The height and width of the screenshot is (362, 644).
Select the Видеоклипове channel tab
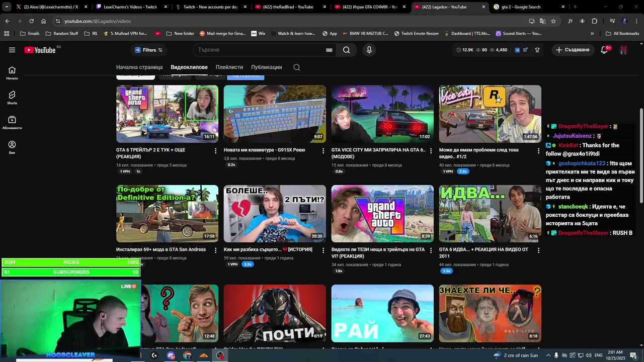189,67
